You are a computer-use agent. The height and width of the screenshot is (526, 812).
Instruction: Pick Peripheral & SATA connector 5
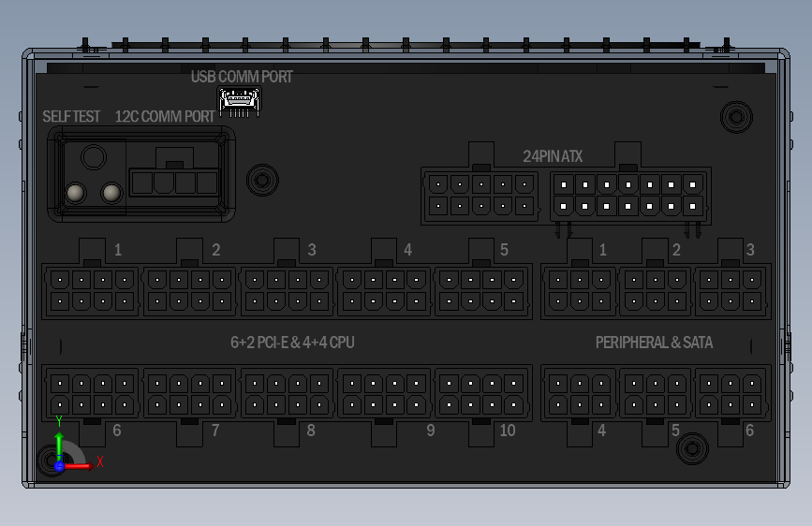655,393
